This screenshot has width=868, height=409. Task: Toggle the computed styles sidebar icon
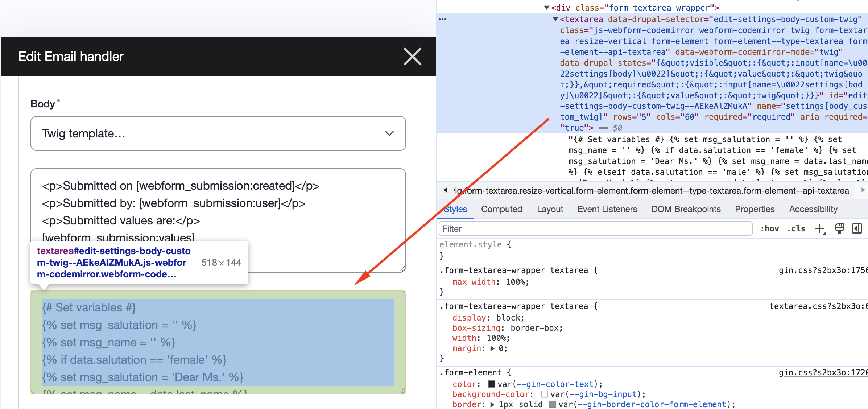pos(857,228)
